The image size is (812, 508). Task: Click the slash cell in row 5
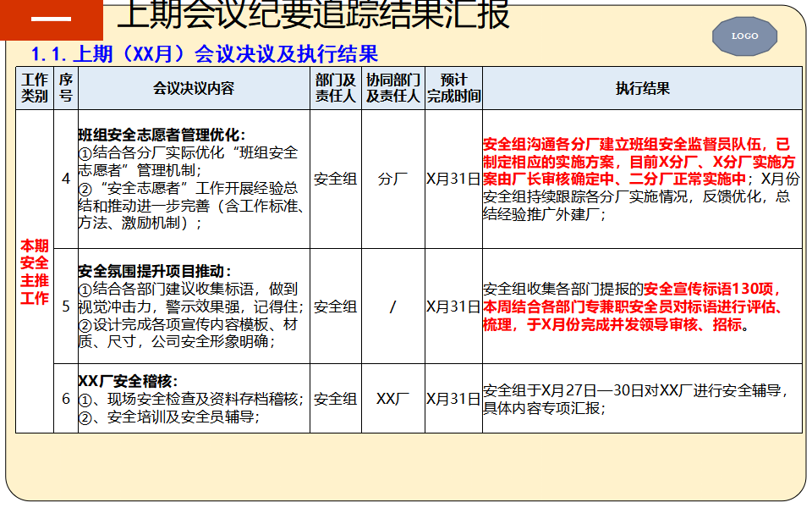[x=393, y=306]
